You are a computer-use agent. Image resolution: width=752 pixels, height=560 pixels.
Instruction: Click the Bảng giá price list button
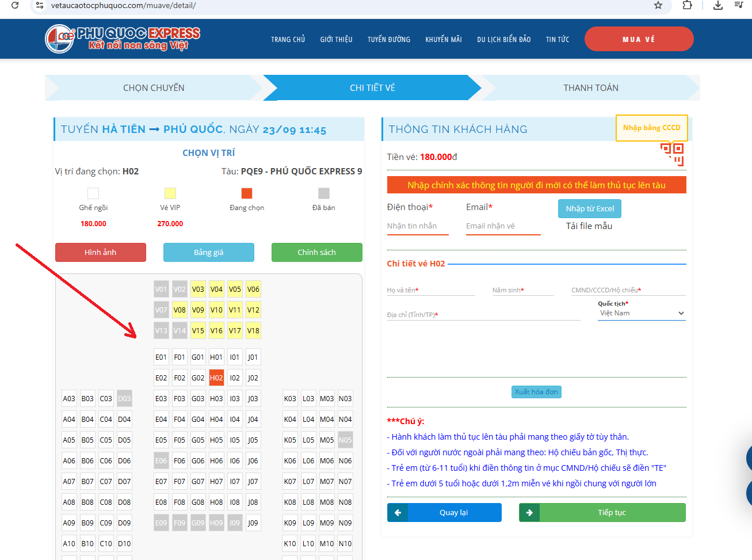[x=208, y=252]
